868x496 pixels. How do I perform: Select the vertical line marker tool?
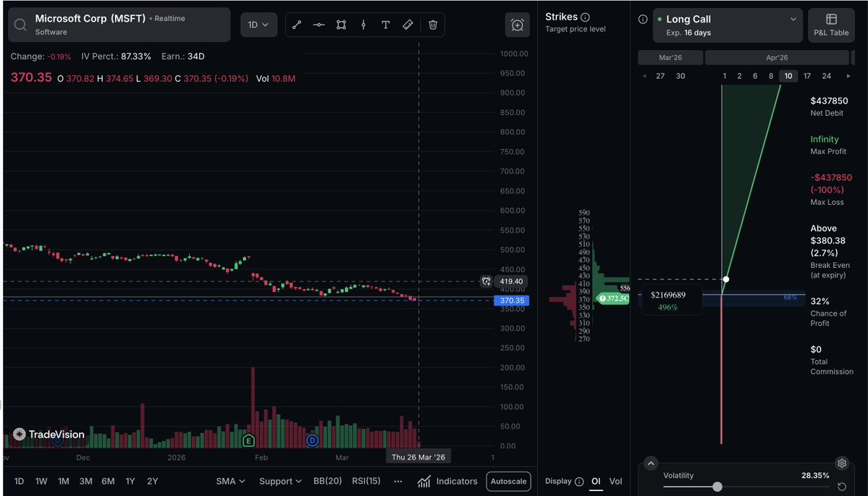tap(363, 25)
